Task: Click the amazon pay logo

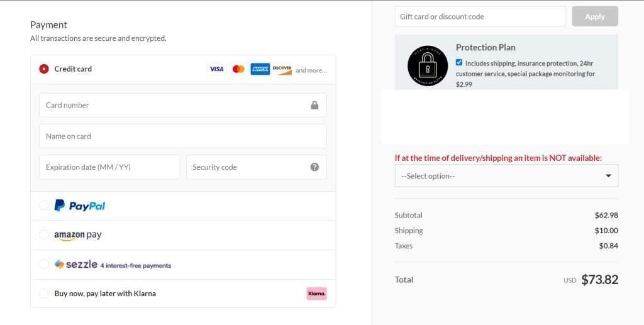Action: (77, 236)
